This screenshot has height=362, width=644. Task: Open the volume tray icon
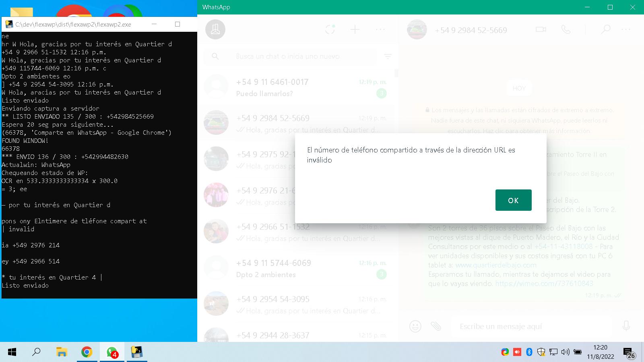tap(566, 352)
